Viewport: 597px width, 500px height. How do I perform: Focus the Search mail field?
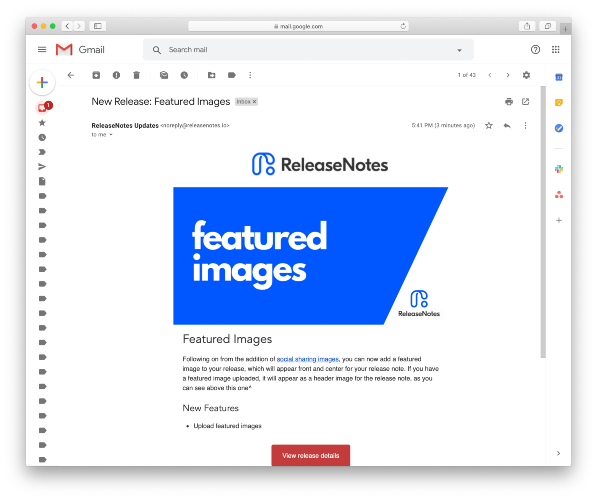tap(308, 50)
